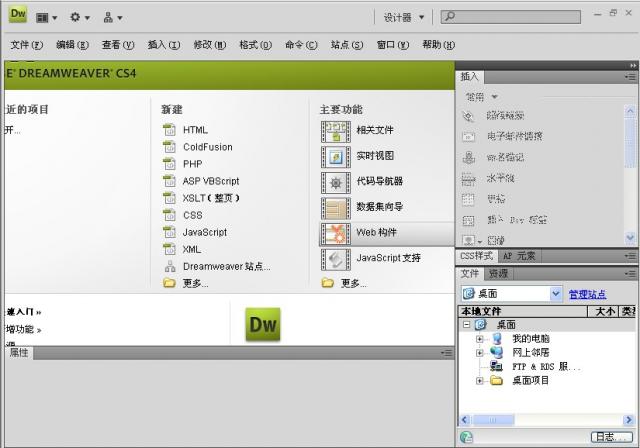Open the 常用 category dropdown in the 插入 panel

pyautogui.click(x=482, y=97)
